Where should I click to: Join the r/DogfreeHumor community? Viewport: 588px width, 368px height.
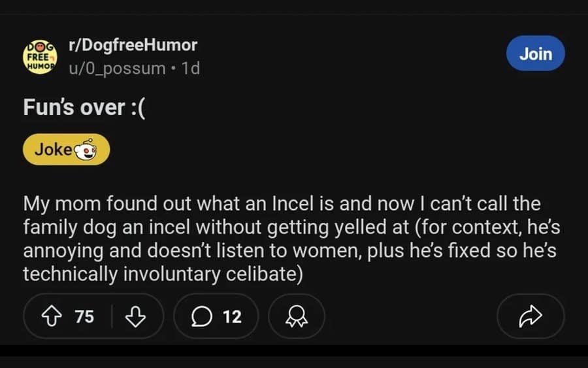point(536,54)
